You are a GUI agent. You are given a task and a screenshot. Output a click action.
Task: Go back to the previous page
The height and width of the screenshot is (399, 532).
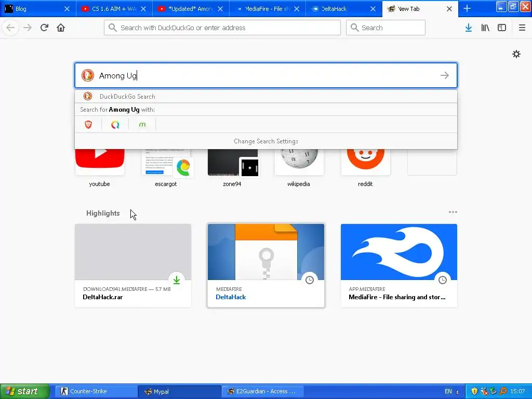pyautogui.click(x=10, y=28)
